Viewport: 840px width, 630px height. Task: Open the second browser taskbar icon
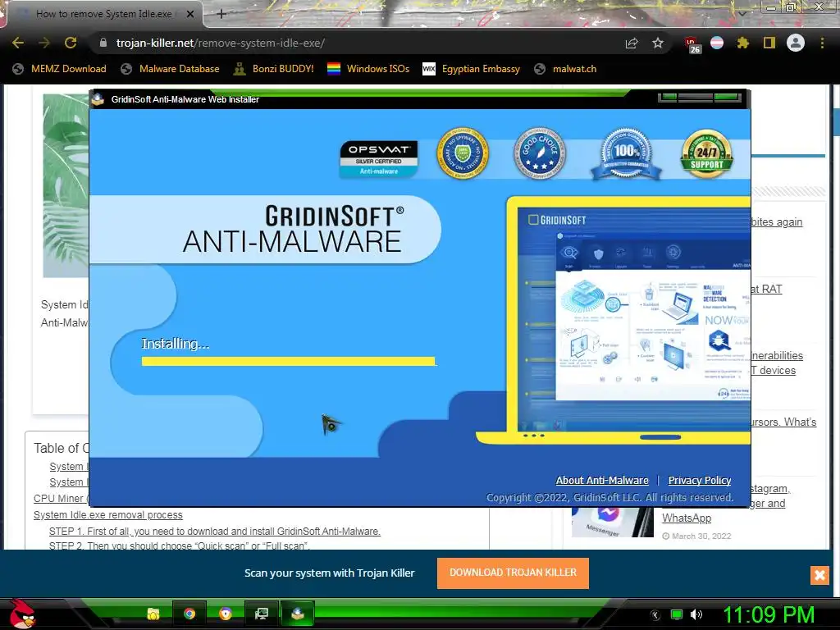click(226, 614)
